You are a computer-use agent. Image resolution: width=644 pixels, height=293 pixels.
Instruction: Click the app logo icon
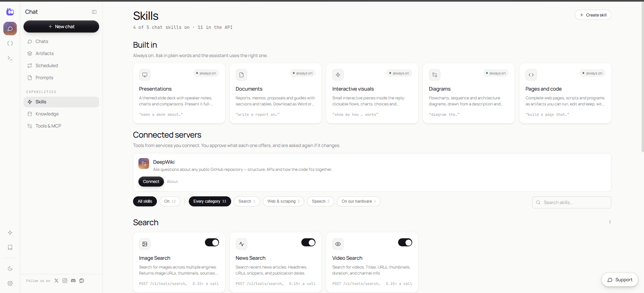[10, 12]
